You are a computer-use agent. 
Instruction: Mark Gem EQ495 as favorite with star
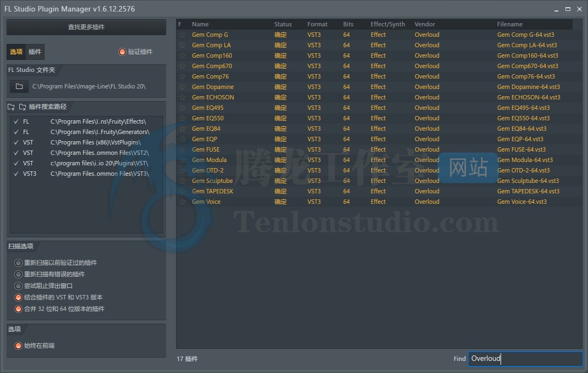tap(182, 108)
